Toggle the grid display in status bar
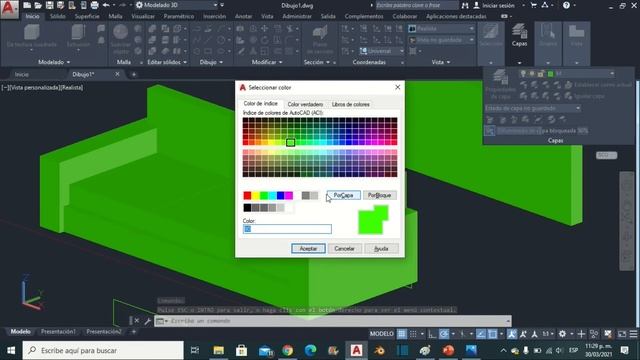 (402, 334)
